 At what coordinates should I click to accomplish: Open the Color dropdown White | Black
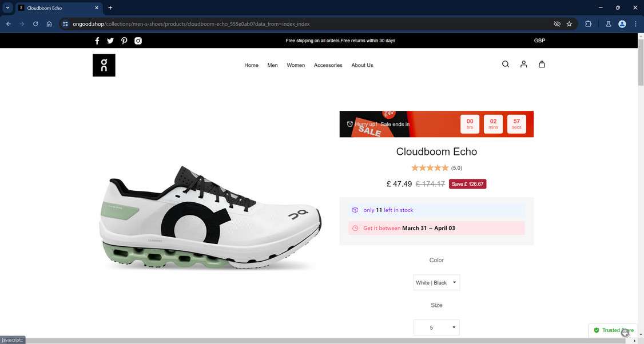pos(436,282)
